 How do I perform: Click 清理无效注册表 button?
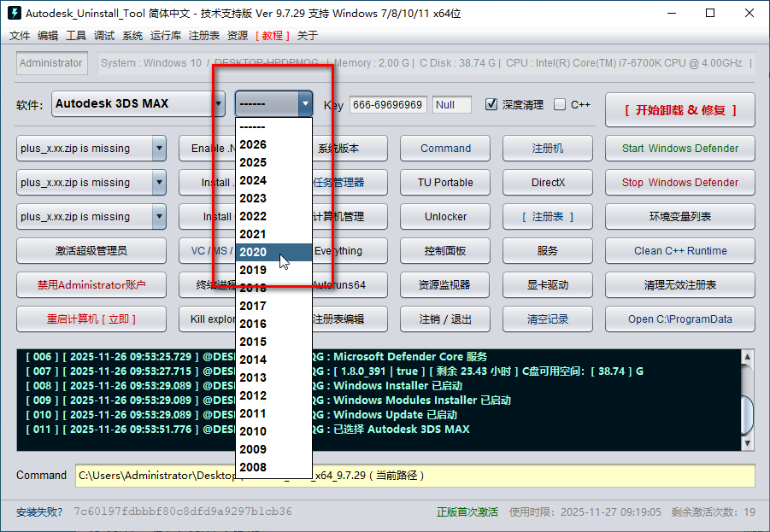(x=679, y=284)
